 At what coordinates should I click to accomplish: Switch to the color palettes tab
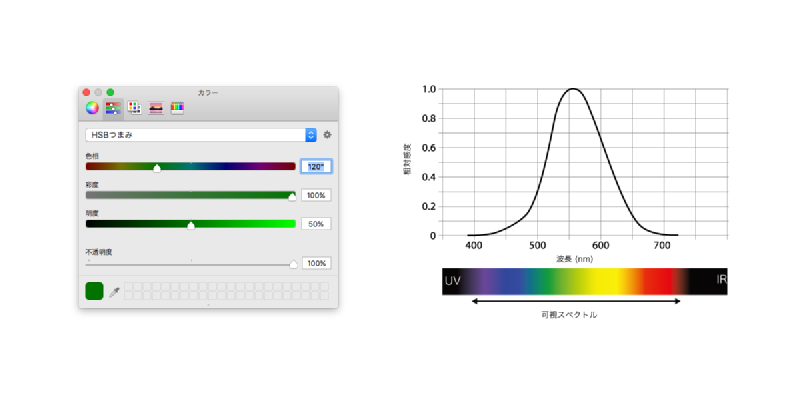[134, 108]
